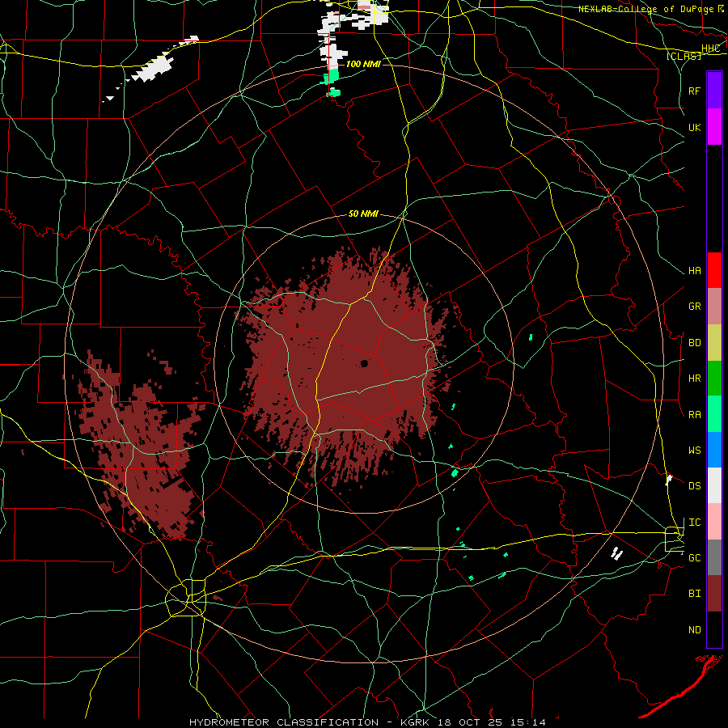728x728 pixels.
Task: Select the IC light pink legend swatch
Action: point(714,522)
